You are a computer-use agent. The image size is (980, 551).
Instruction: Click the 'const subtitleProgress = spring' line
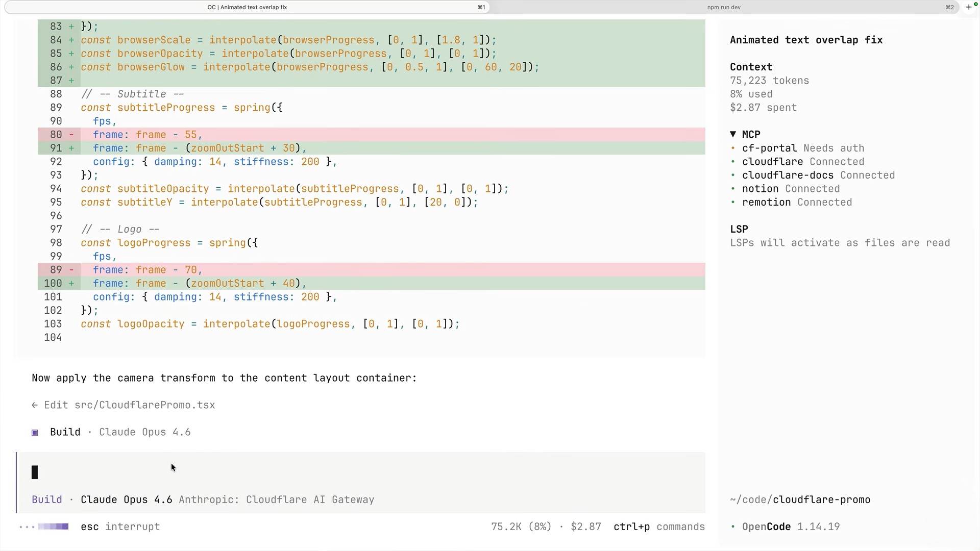181,108
